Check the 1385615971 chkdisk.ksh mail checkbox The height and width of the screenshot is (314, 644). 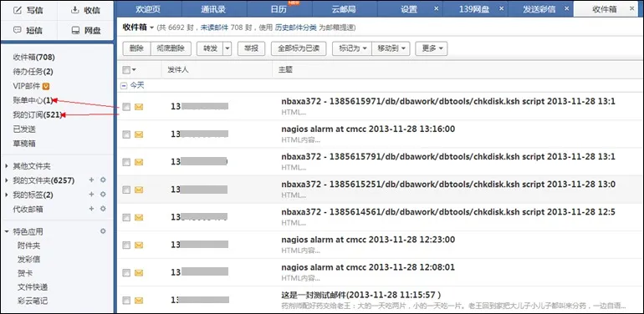pos(126,107)
